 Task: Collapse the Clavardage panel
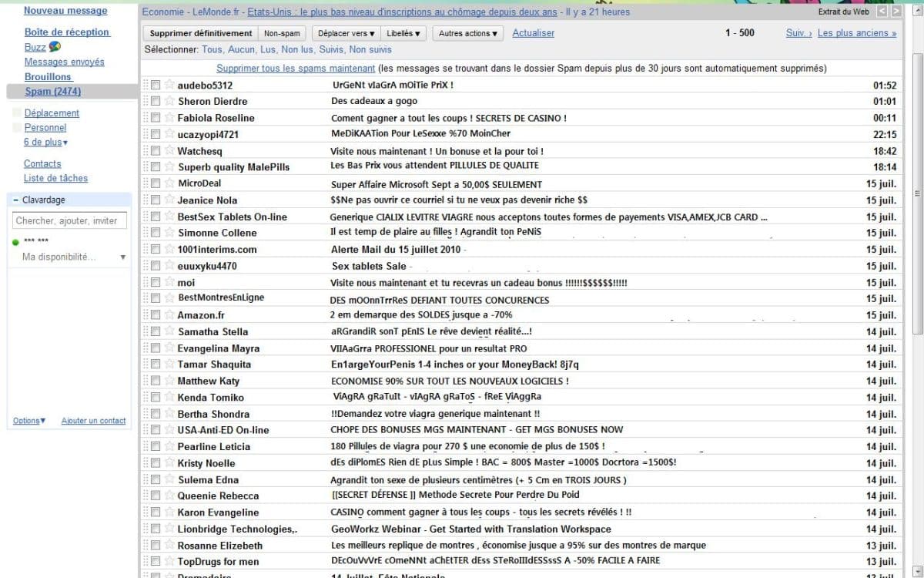point(17,200)
